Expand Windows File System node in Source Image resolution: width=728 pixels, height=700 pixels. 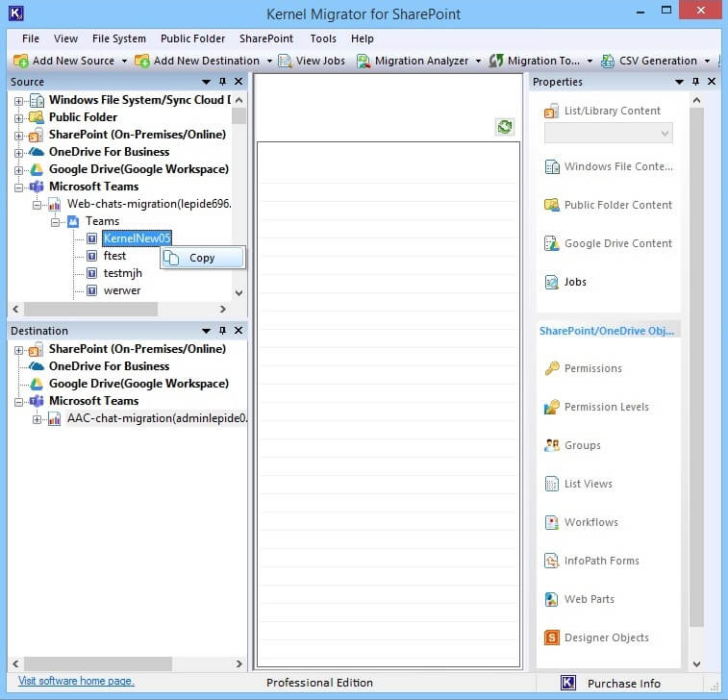(x=18, y=101)
